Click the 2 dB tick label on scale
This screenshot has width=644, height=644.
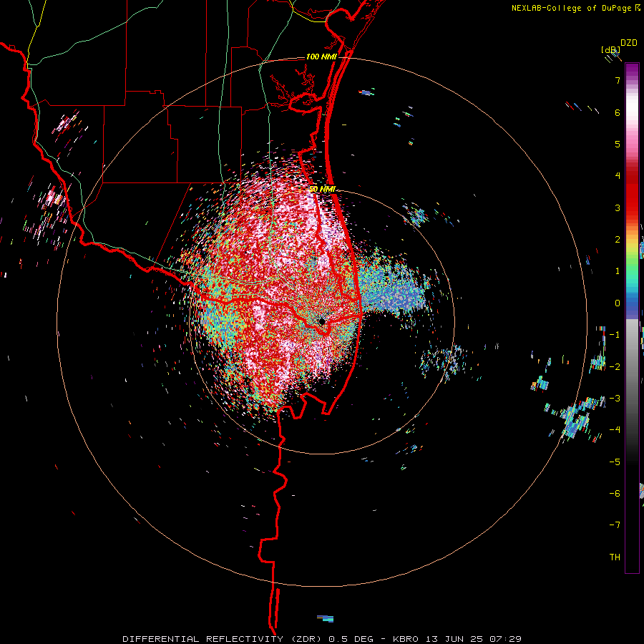[x=618, y=240]
